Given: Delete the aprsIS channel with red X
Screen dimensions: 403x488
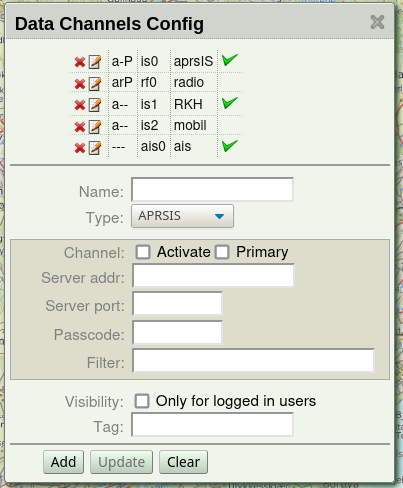Looking at the screenshot, I should (x=80, y=62).
